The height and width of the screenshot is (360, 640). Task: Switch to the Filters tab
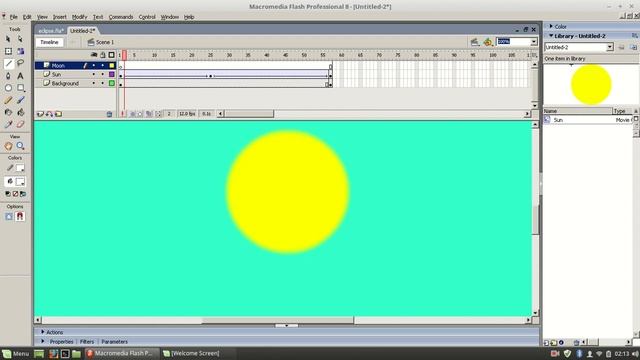87,342
